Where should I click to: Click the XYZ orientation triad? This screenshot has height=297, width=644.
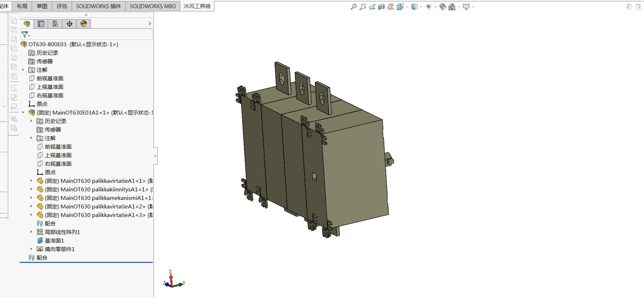pyautogui.click(x=174, y=279)
